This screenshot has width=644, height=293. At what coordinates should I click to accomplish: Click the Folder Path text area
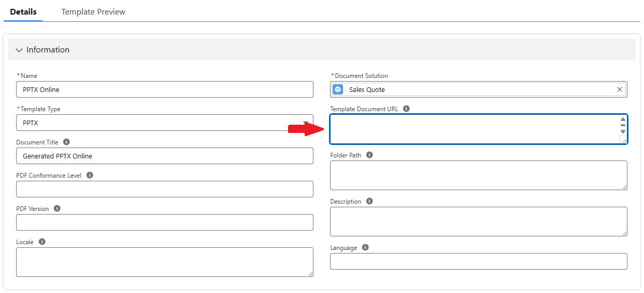tap(478, 175)
